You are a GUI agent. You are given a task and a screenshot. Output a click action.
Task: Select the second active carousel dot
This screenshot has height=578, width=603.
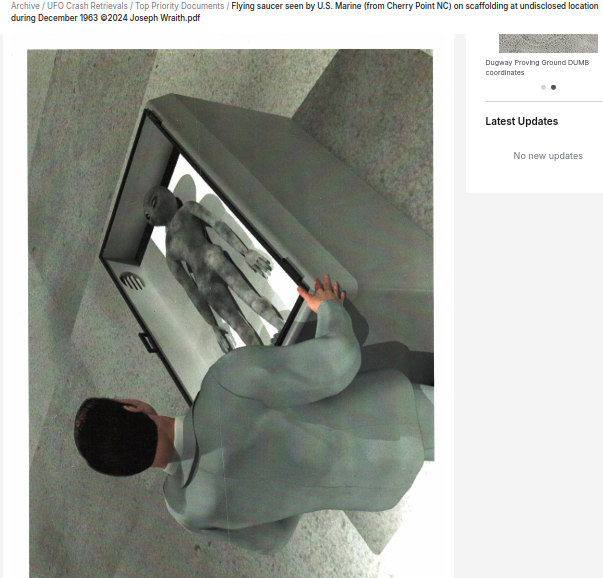coord(553,87)
